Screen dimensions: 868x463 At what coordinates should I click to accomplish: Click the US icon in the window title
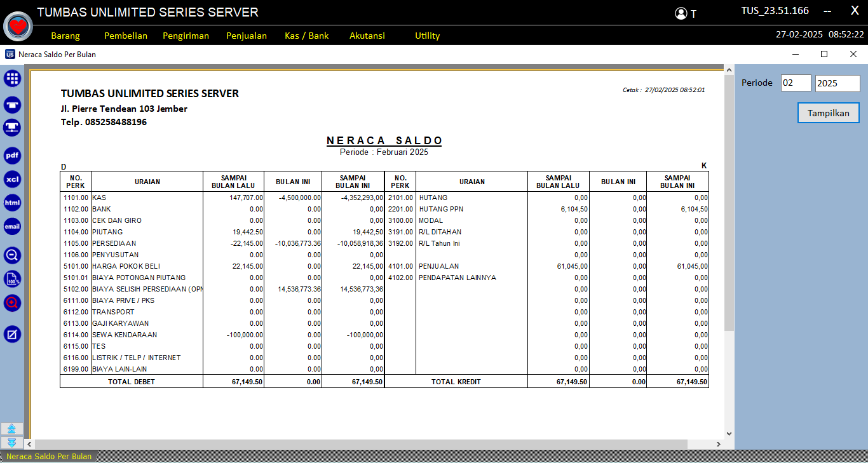click(10, 54)
